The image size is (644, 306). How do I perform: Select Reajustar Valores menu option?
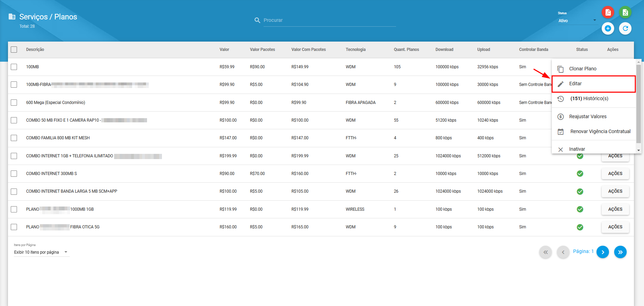pyautogui.click(x=593, y=117)
